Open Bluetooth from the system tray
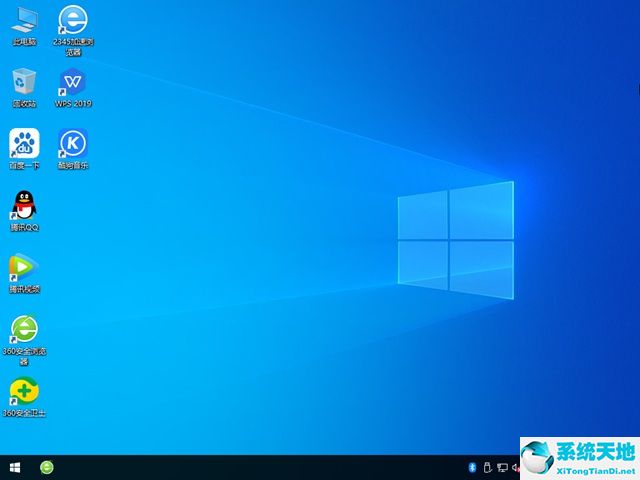640x480 pixels. click(x=471, y=467)
